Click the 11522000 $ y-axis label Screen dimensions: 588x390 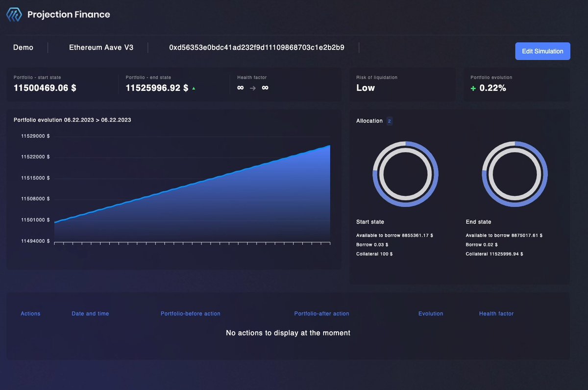35,157
